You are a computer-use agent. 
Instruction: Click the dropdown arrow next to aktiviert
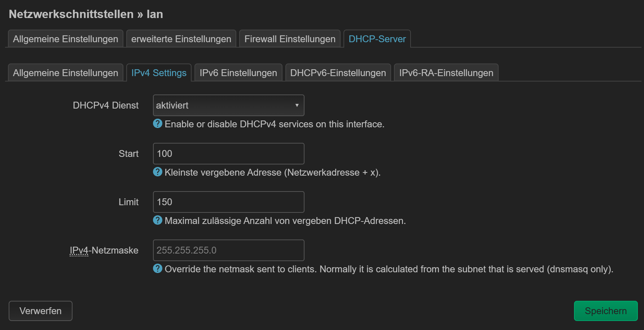pyautogui.click(x=297, y=105)
